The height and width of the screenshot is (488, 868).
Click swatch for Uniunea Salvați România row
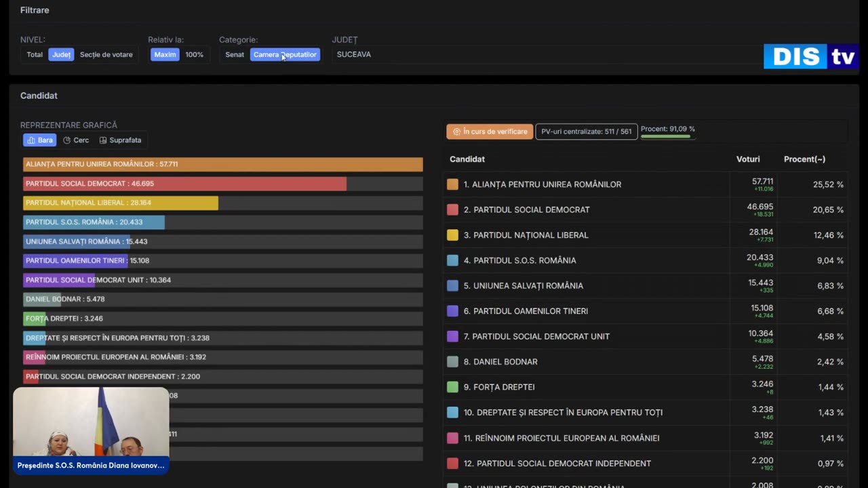tap(452, 285)
